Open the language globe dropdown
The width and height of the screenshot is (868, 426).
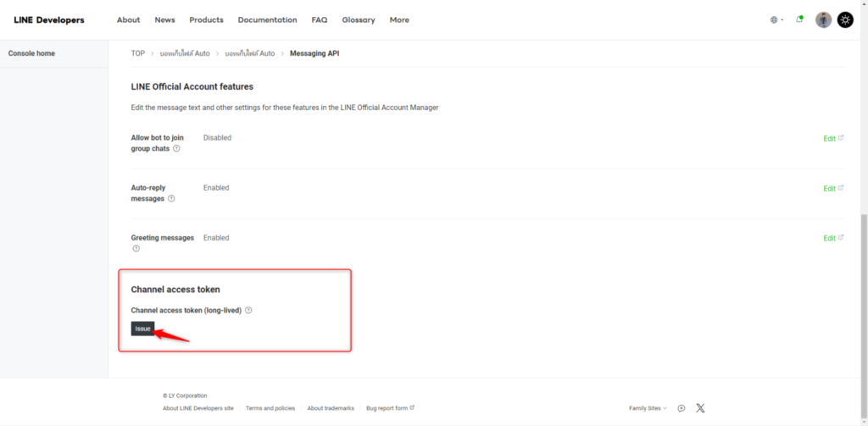pos(776,19)
